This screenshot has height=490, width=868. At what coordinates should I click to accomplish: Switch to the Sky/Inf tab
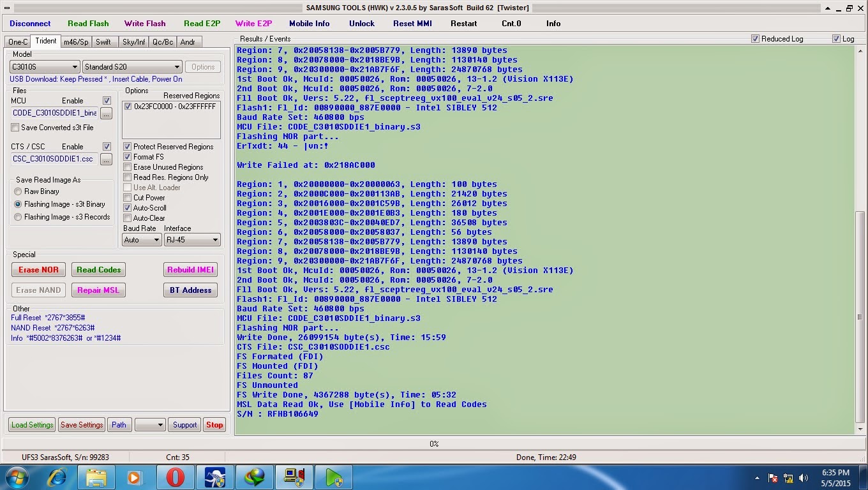(x=134, y=42)
